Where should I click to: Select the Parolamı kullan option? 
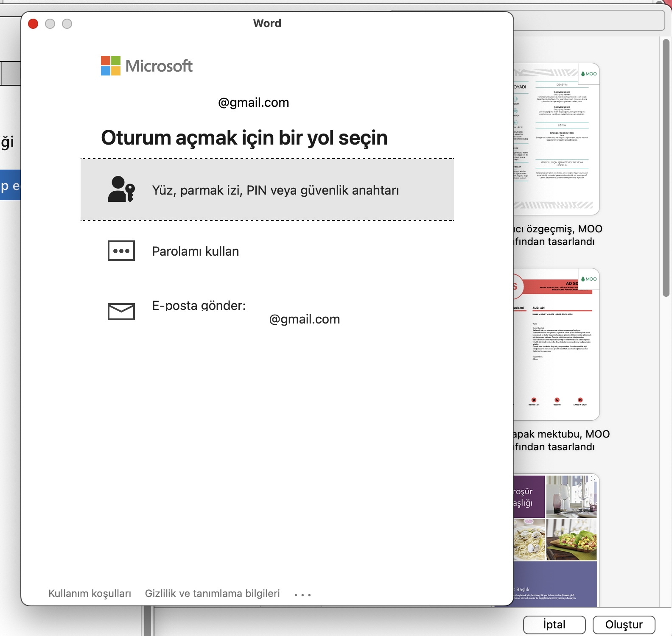267,251
